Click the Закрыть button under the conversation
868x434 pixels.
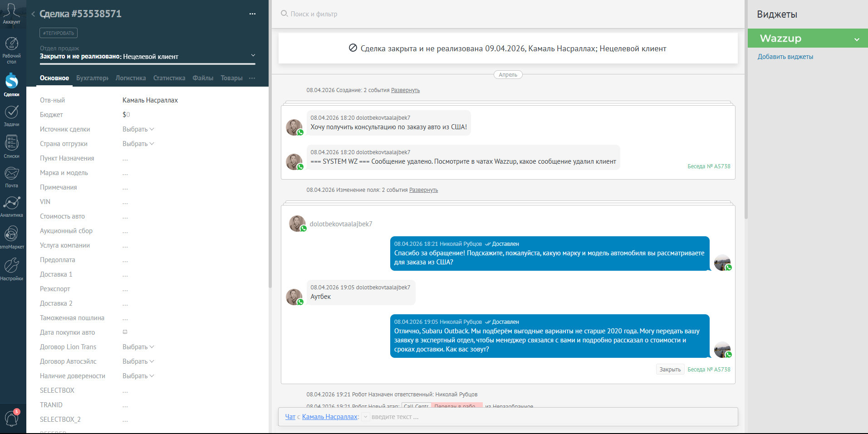[x=670, y=370]
